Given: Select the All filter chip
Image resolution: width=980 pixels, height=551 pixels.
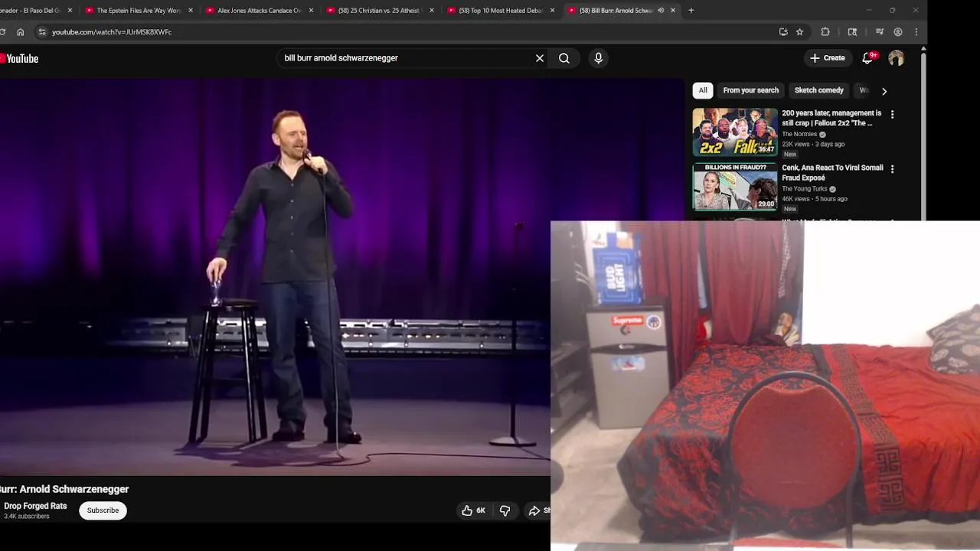Looking at the screenshot, I should point(703,90).
